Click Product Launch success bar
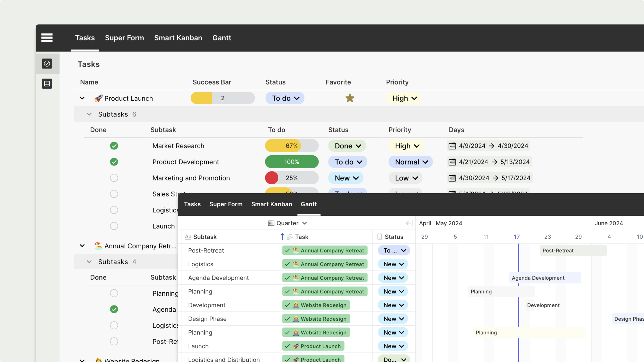Image resolution: width=644 pixels, height=362 pixels. (223, 98)
